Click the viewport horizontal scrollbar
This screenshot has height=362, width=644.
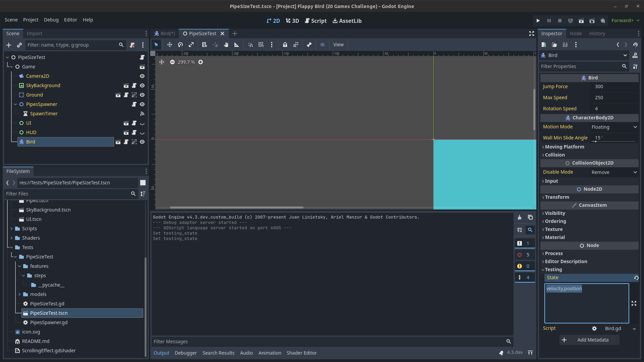236,207
